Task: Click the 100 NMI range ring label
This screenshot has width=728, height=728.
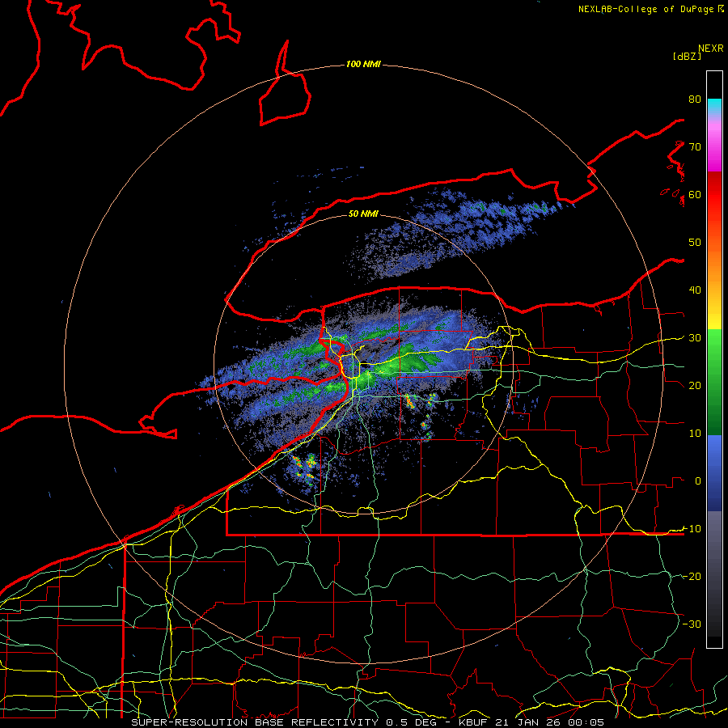Action: (363, 64)
